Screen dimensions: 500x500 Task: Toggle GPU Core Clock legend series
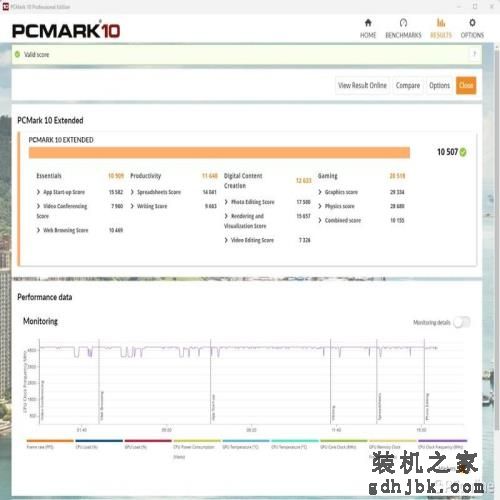pyautogui.click(x=344, y=445)
